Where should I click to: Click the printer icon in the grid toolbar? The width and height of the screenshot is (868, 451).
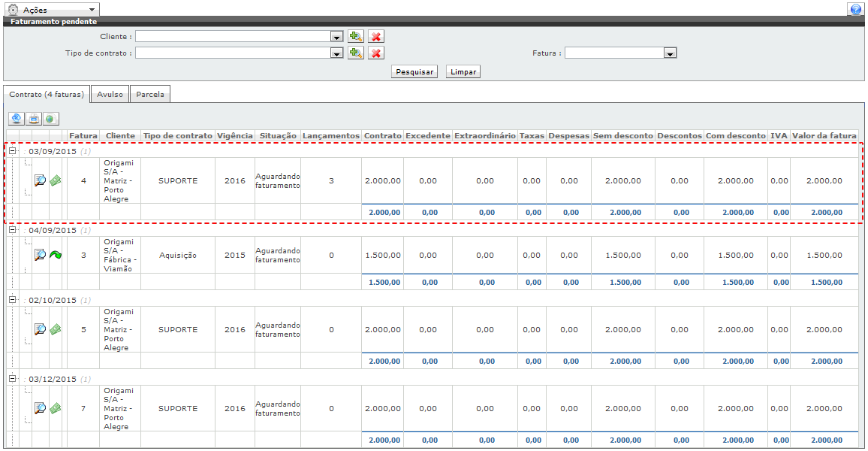pos(34,119)
